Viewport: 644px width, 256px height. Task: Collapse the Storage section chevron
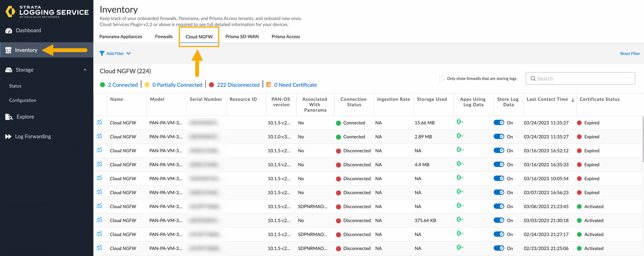[85, 70]
